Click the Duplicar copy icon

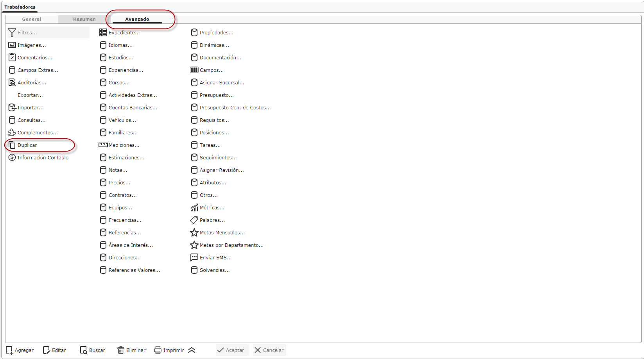point(12,145)
